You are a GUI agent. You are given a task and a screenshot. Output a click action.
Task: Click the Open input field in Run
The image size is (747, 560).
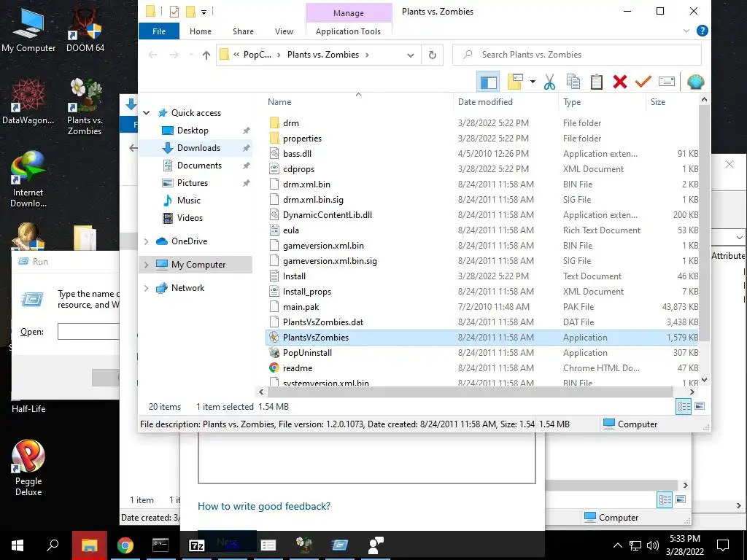pos(88,332)
